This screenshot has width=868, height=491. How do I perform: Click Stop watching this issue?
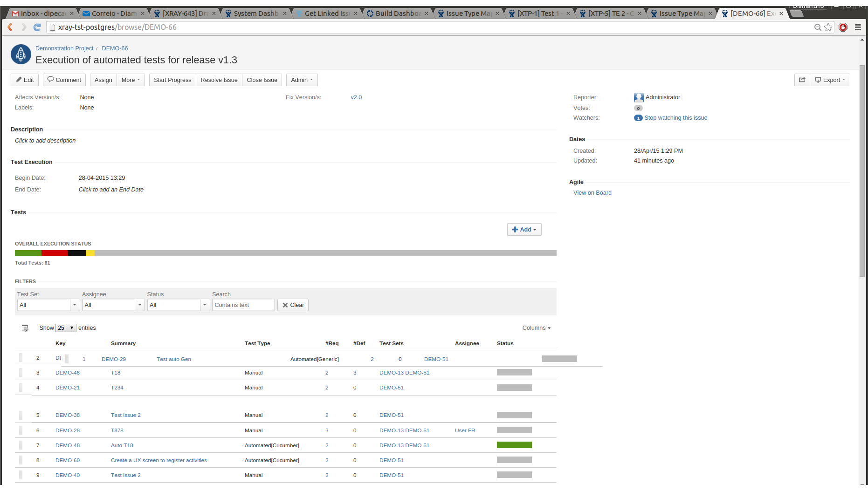tap(675, 118)
